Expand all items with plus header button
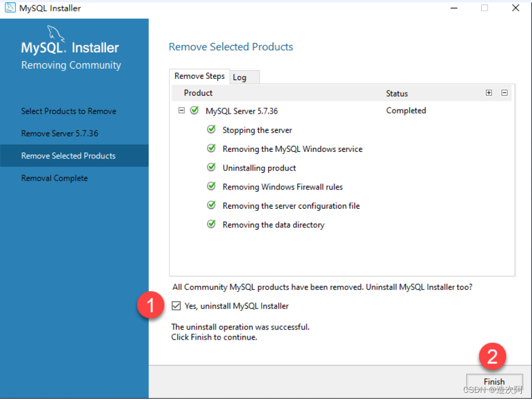 tap(488, 93)
